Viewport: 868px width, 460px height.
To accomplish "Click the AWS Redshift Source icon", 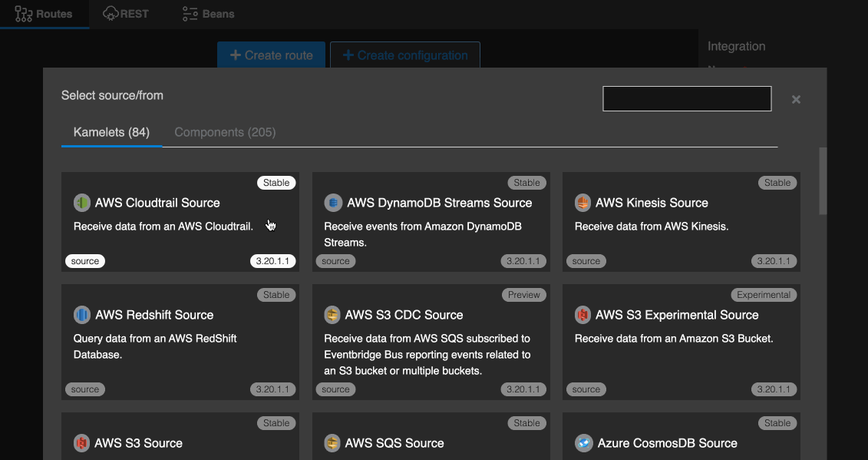I will pyautogui.click(x=82, y=315).
